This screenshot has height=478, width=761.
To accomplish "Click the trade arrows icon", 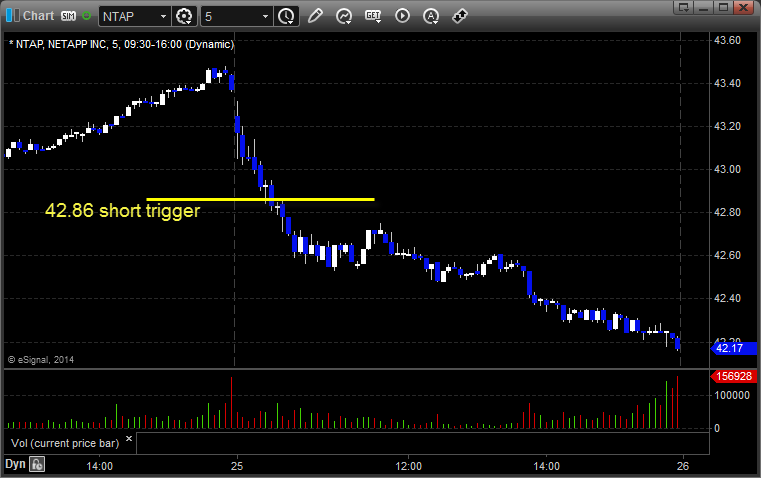I will pyautogui.click(x=460, y=16).
